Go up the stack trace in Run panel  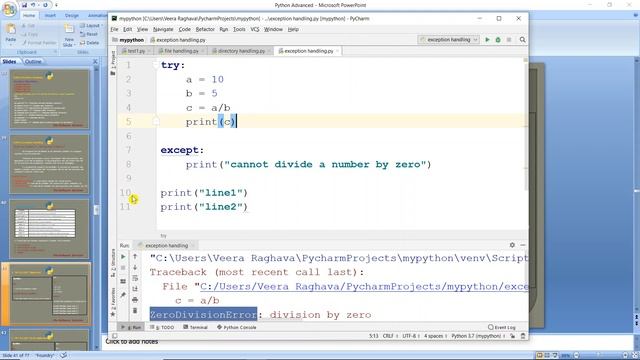coord(135,257)
